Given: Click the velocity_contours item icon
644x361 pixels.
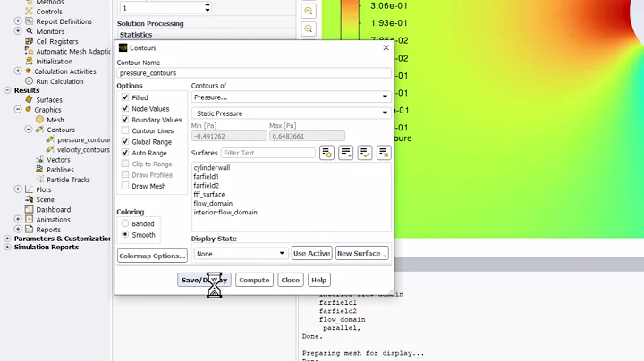Looking at the screenshot, I should point(50,149).
